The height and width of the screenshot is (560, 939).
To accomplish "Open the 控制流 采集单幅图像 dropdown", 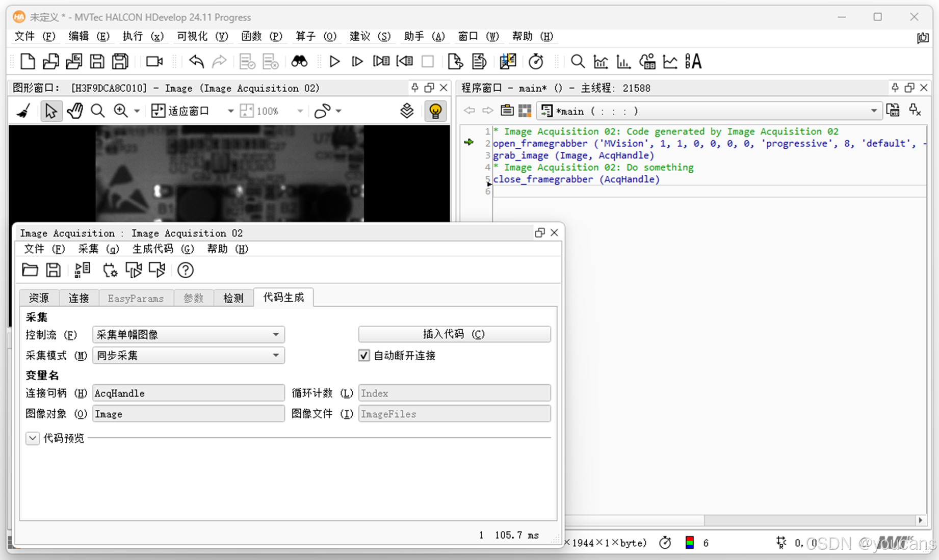I will point(189,334).
